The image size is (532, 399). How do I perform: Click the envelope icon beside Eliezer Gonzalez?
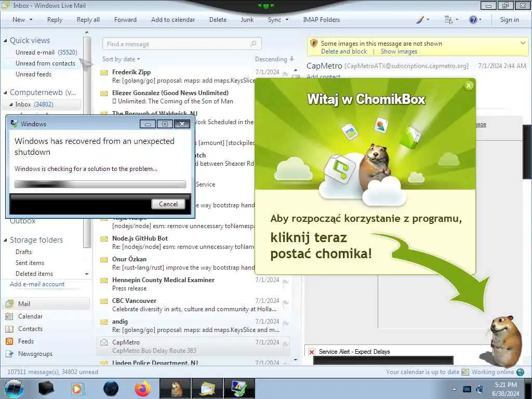pyautogui.click(x=104, y=94)
